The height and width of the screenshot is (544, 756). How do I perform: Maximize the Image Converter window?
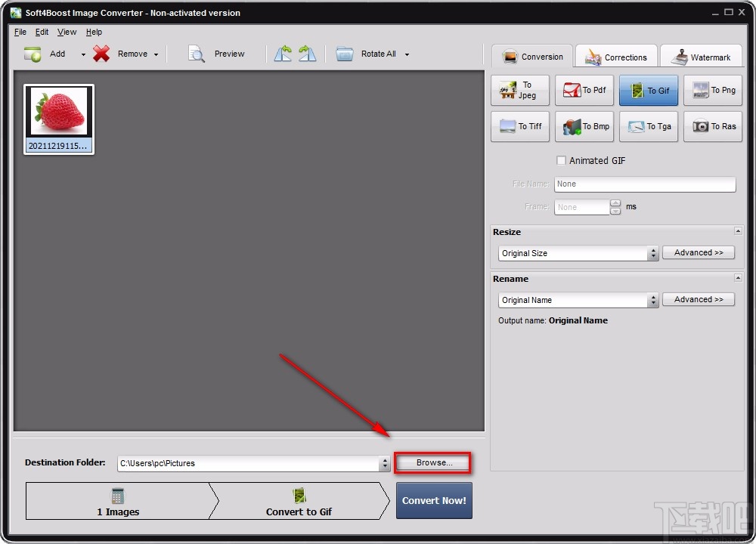coord(729,12)
